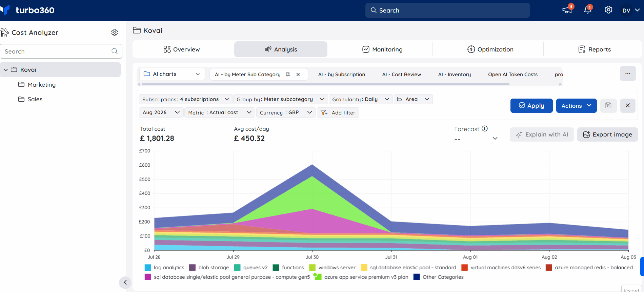Click the Export image button

607,134
